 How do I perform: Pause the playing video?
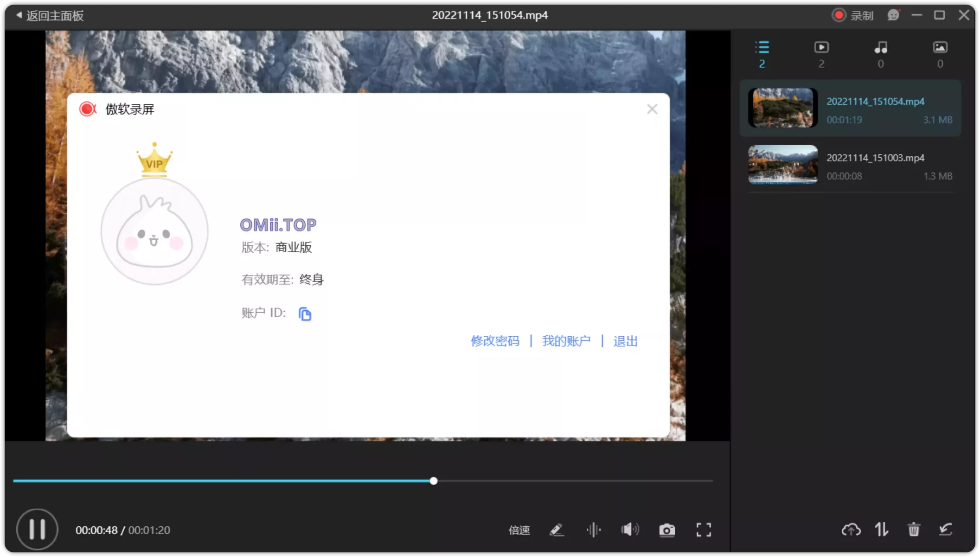point(37,529)
